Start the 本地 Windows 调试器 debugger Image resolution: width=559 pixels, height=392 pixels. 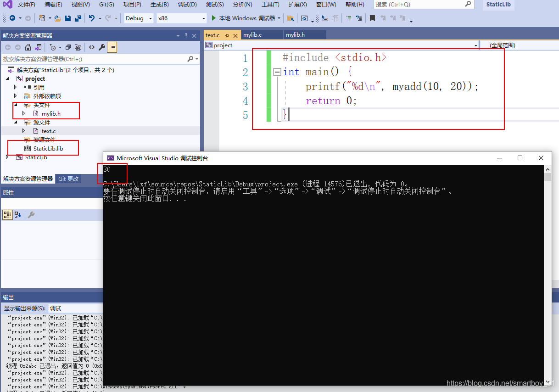pyautogui.click(x=243, y=18)
